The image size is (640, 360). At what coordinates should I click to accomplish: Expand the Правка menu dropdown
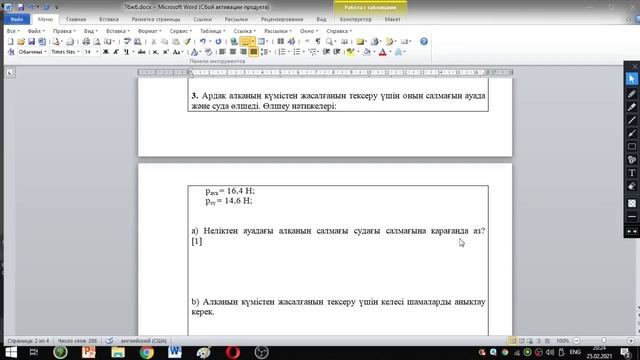click(64, 31)
